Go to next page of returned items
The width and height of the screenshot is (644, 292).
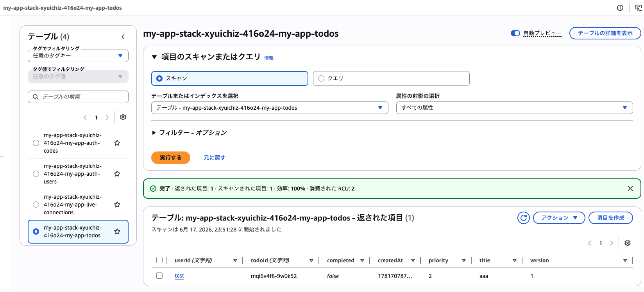pos(612,243)
